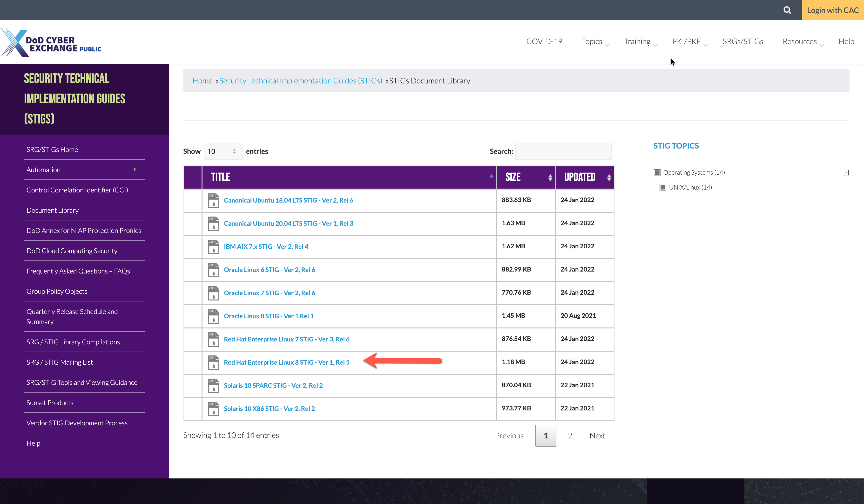
Task: Open Red Hat Enterprise Linux 8 STIG link
Action: [287, 362]
